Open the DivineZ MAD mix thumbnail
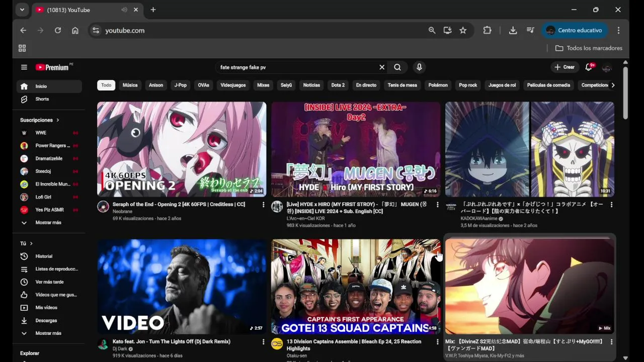644x362 pixels. (x=530, y=287)
